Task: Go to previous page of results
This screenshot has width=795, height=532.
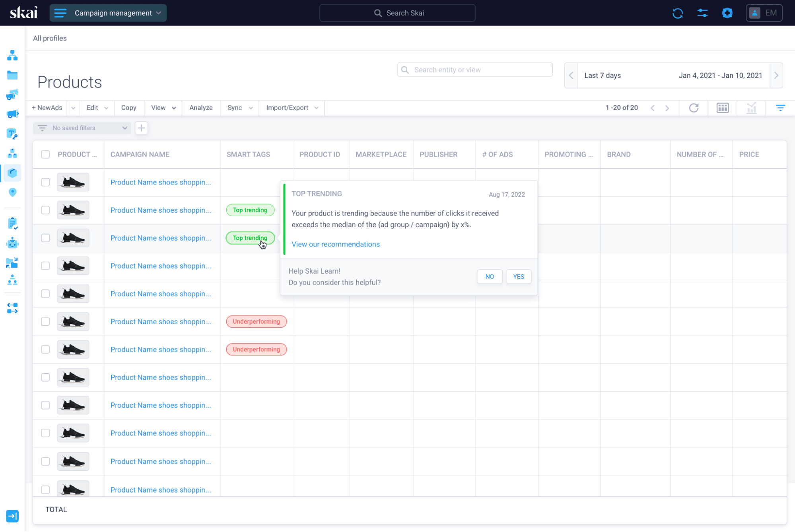Action: [x=653, y=108]
